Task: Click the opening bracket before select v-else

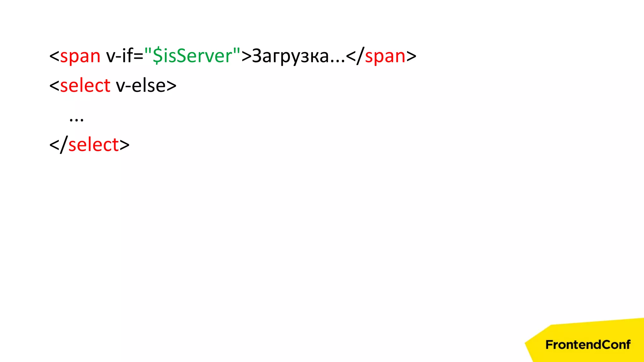Action: pos(54,86)
